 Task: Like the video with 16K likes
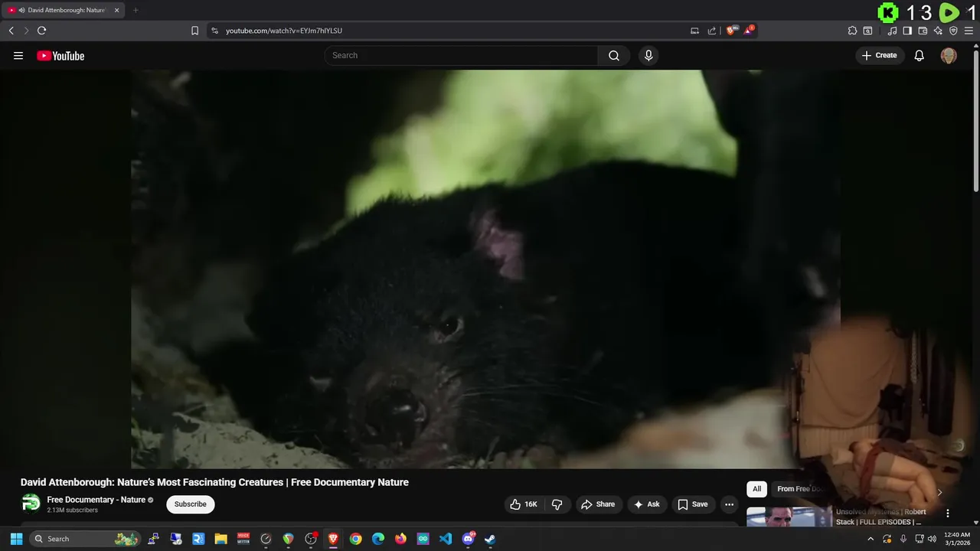pyautogui.click(x=524, y=504)
